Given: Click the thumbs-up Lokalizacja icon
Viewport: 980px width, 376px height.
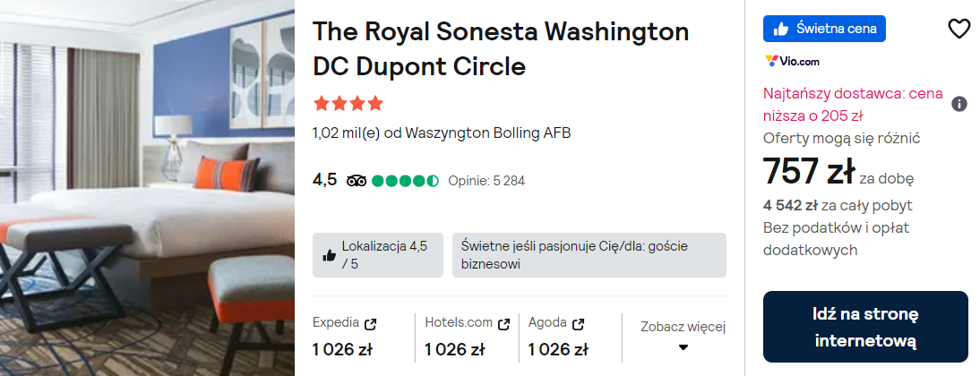Looking at the screenshot, I should click(329, 255).
